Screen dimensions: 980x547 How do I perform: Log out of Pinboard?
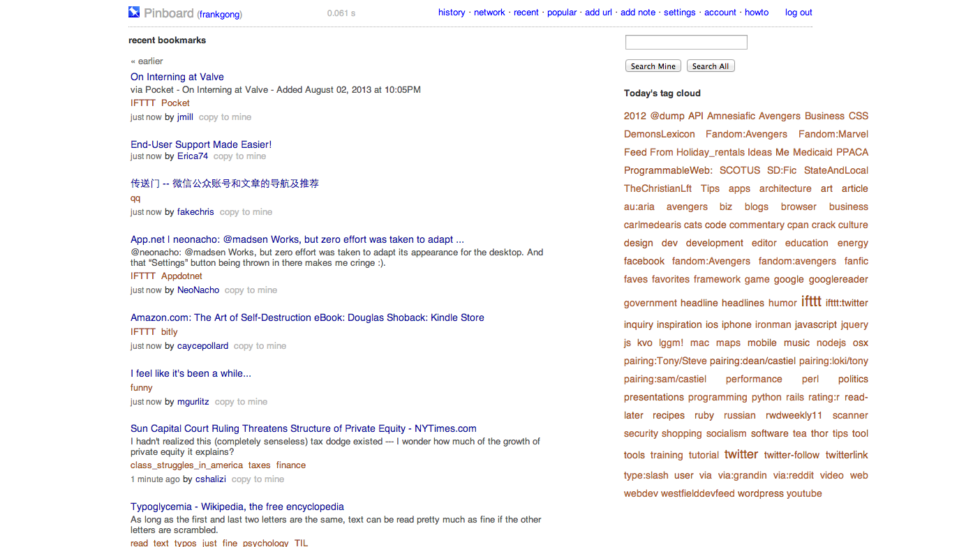[799, 13]
